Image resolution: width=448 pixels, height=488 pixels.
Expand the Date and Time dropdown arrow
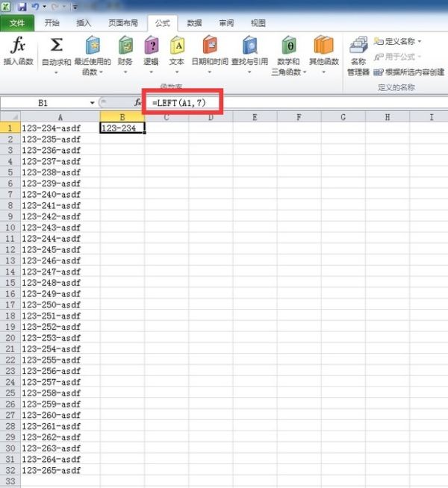[210, 72]
